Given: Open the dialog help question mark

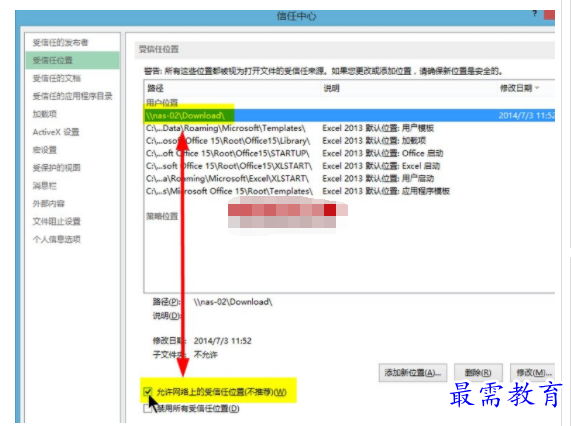Looking at the screenshot, I should point(534,13).
